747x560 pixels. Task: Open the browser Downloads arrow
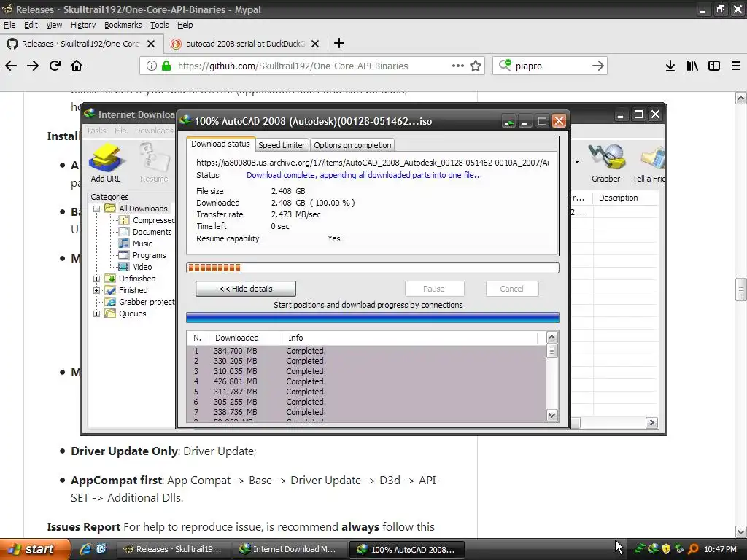(670, 66)
